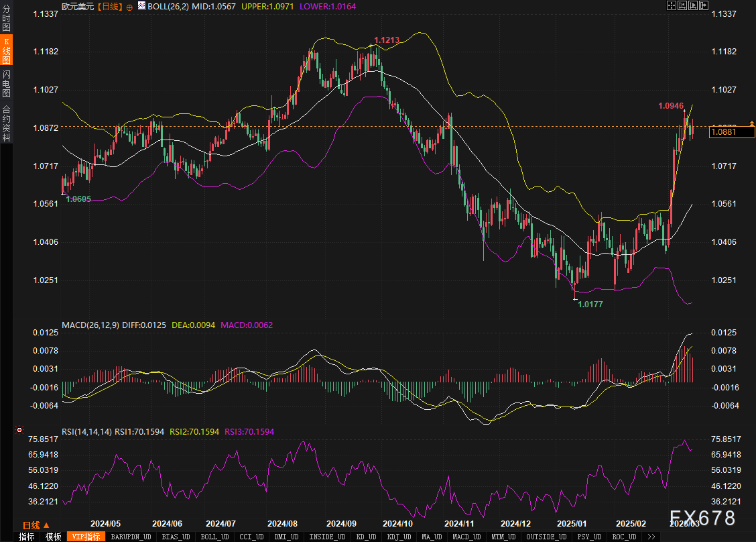Click the BOLL indicator chart icon
The height and width of the screenshot is (542, 756).
pyautogui.click(x=141, y=6)
